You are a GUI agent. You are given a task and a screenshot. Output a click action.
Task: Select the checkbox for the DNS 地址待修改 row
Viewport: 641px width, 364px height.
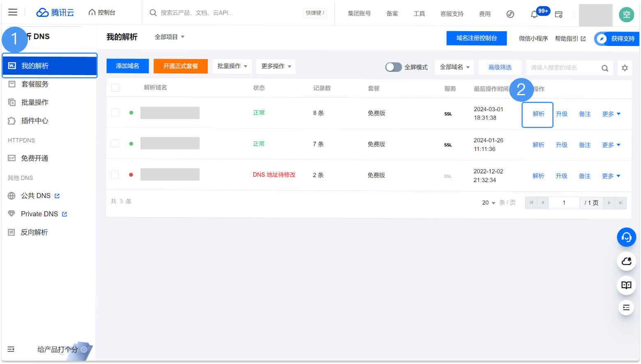coord(115,175)
